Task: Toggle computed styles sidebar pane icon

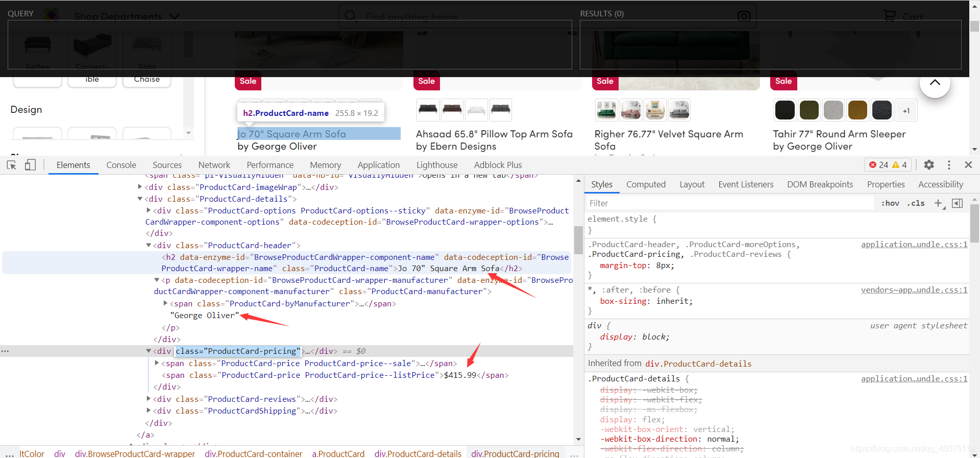Action: coord(957,203)
